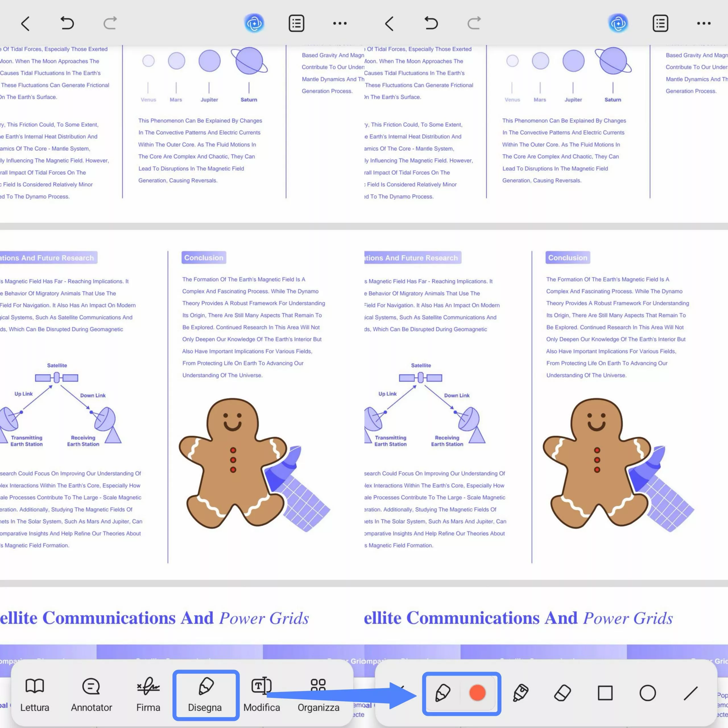Expand the right panel's three-dot menu
Image resolution: width=728 pixels, height=728 pixels.
click(x=704, y=23)
